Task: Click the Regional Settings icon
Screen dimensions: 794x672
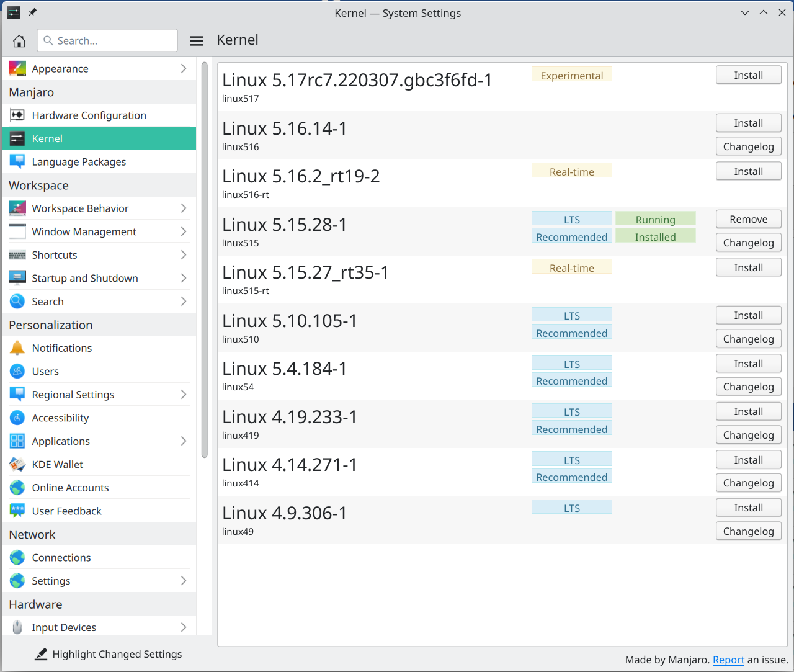Action: 17,395
